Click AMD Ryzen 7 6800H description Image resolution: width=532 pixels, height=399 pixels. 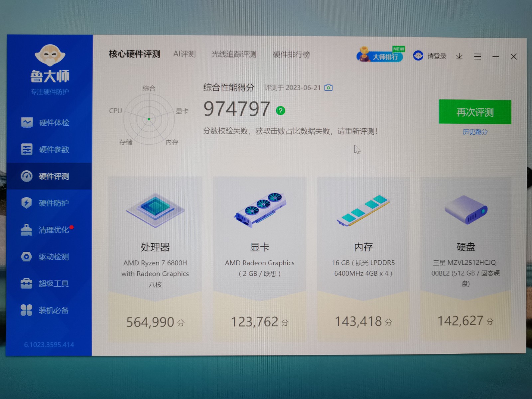(x=155, y=274)
